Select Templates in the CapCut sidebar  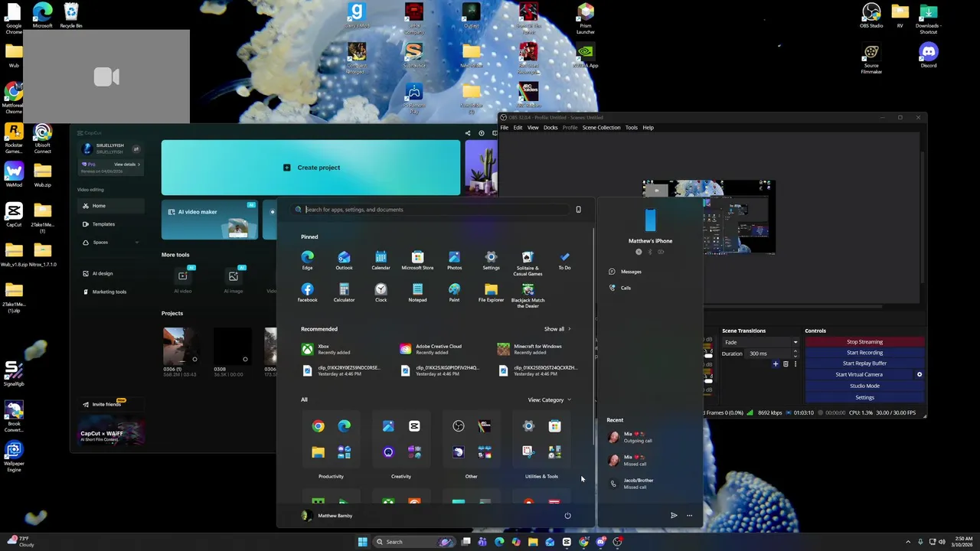[111, 224]
